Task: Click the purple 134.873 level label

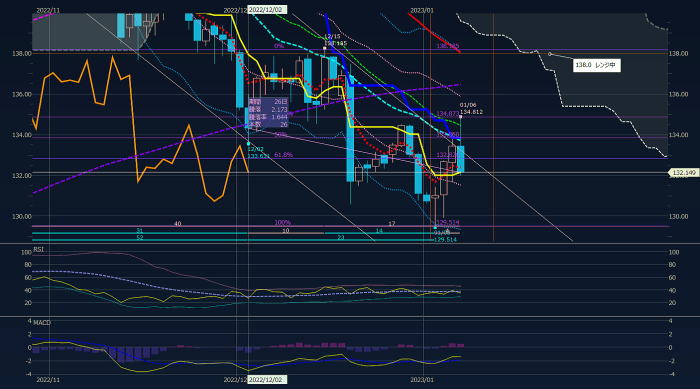Action: [x=448, y=114]
